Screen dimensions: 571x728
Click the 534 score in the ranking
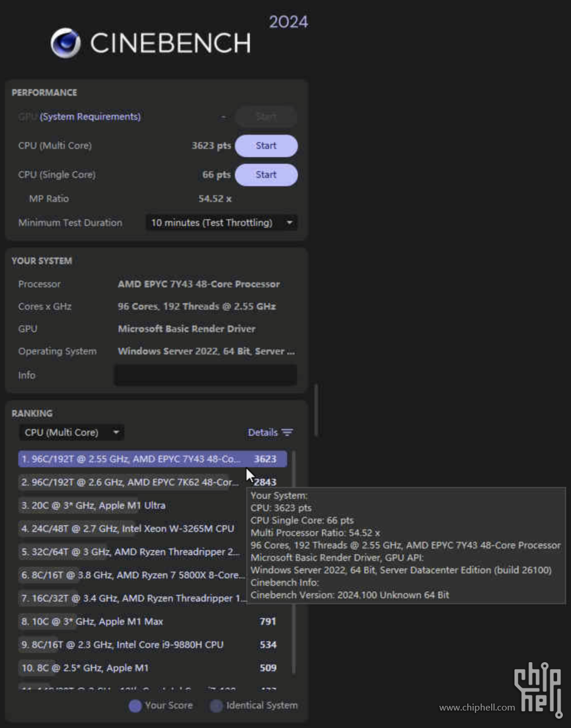(x=268, y=645)
